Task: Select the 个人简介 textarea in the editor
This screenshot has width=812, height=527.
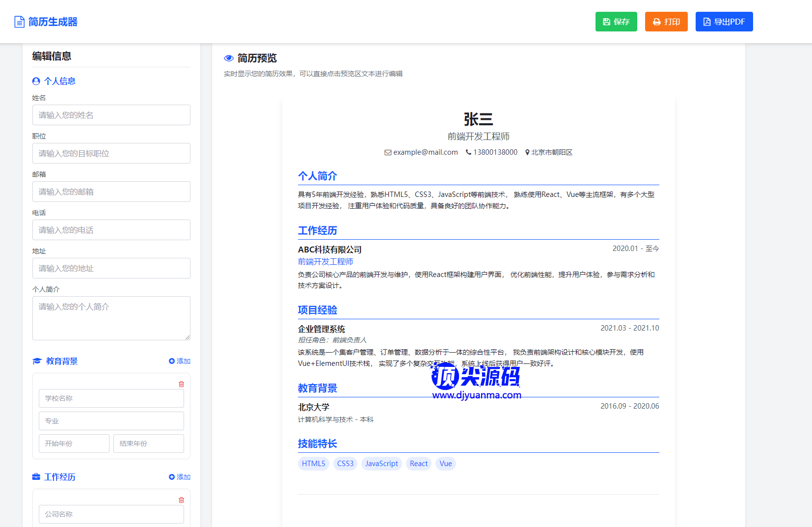Action: tap(111, 318)
